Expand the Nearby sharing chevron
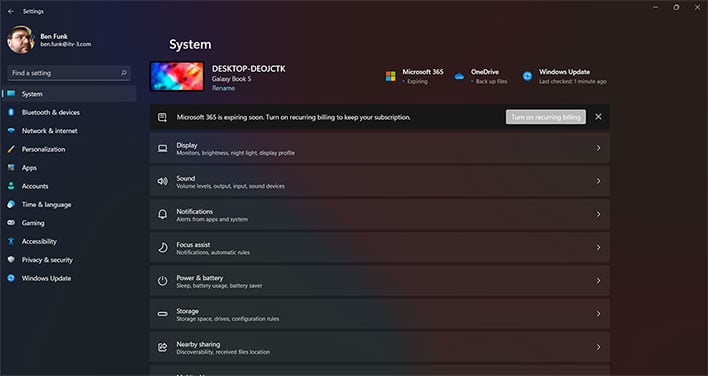 point(598,347)
